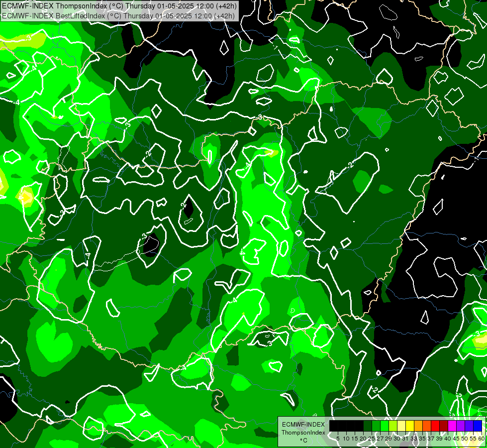Select the indigo 50-55 legend swatch
Image resolution: width=487 pixels, height=448 pixels.
click(x=469, y=426)
